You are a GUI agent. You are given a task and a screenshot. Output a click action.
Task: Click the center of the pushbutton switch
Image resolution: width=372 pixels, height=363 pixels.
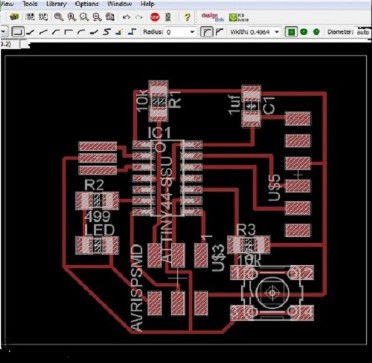(x=272, y=292)
